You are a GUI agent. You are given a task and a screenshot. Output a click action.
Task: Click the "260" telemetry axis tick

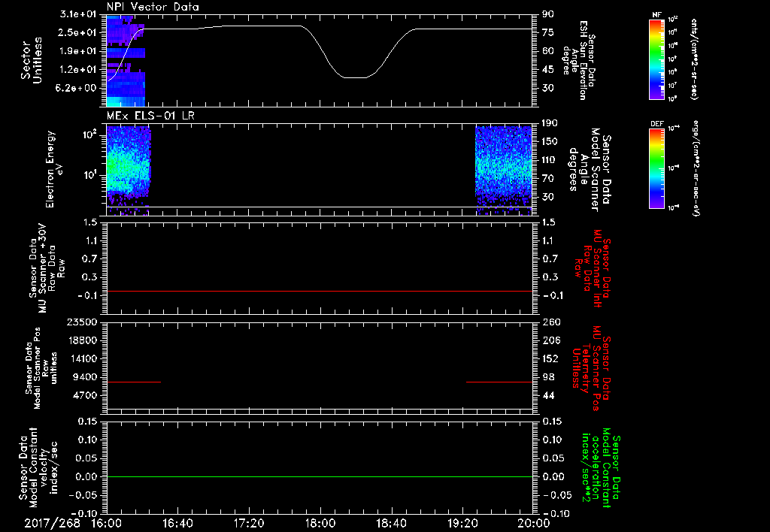[x=550, y=322]
